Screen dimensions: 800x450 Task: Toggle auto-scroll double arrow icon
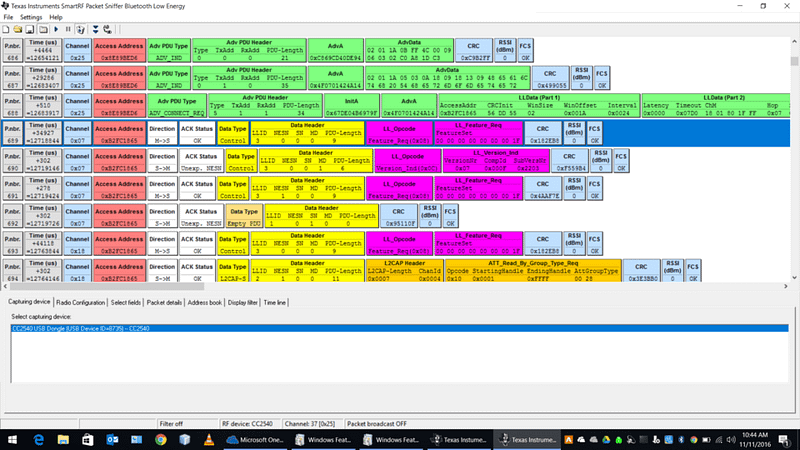tap(95, 30)
